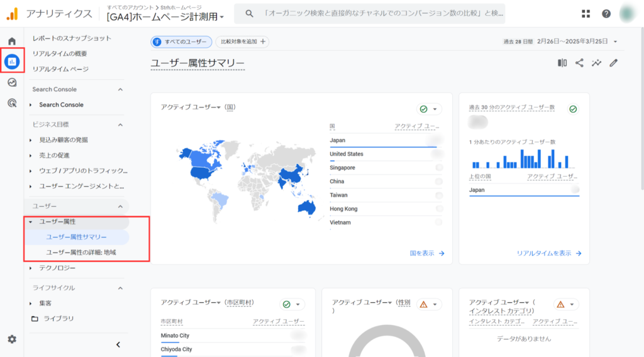Click 国を表示 link
644x357 pixels.
[427, 253]
